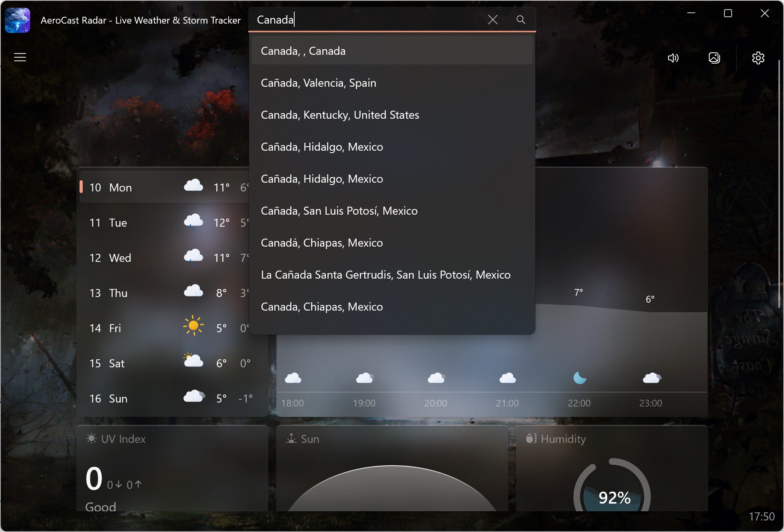Screen dimensions: 784x532
Task: Mute app sounds via the speaker icon
Action: coord(673,58)
